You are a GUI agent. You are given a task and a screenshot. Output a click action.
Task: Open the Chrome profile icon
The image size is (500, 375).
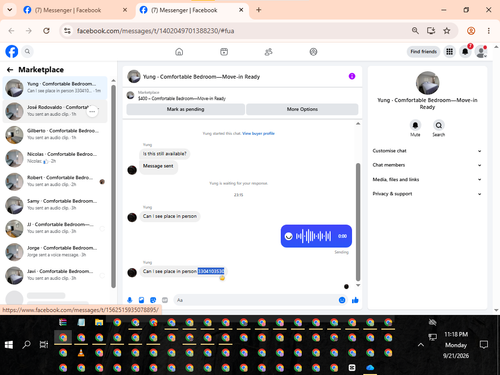click(471, 31)
